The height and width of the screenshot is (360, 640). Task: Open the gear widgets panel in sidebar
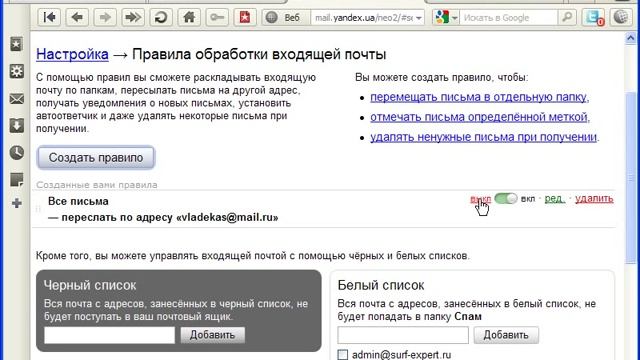(17, 71)
